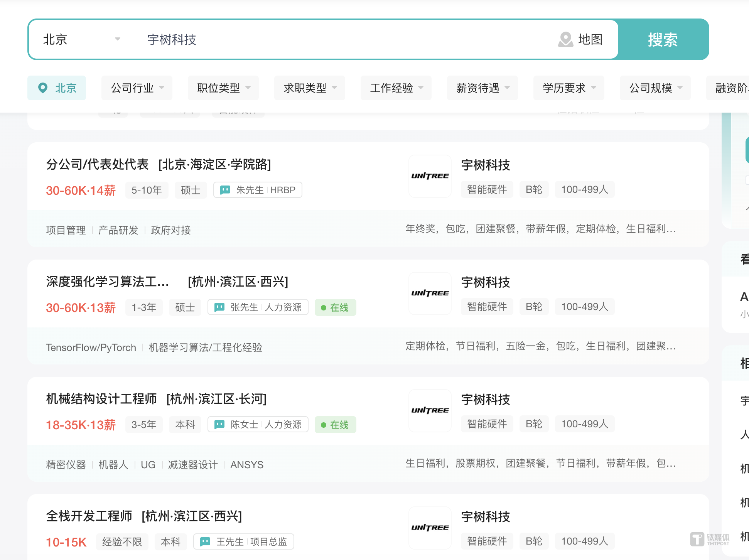The height and width of the screenshot is (560, 749).
Task: Click the map pin icon beside 地图
Action: coord(565,39)
